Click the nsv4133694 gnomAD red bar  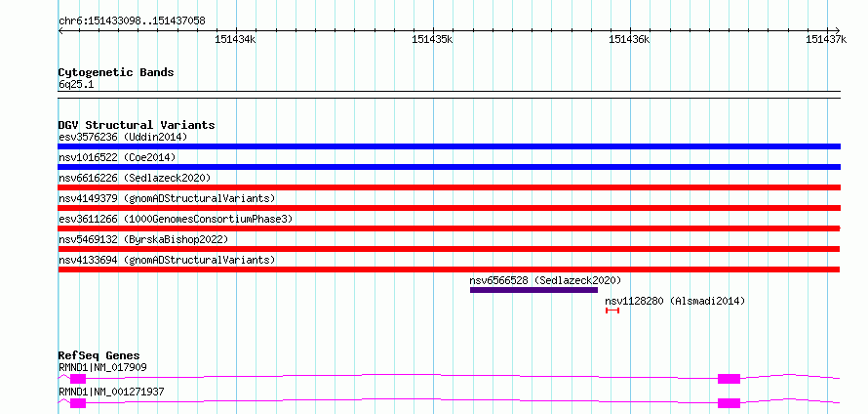tap(449, 269)
